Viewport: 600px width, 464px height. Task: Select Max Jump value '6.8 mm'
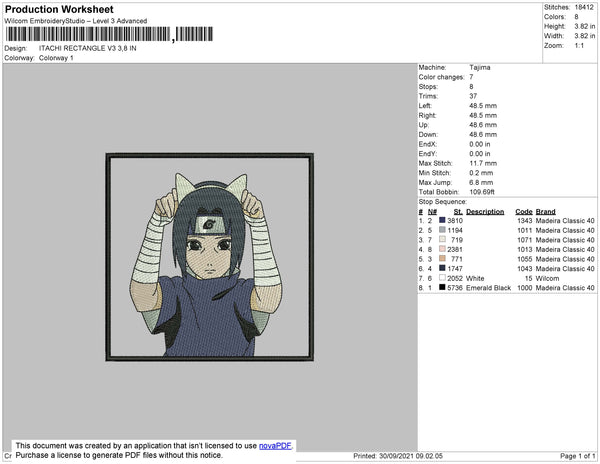481,182
